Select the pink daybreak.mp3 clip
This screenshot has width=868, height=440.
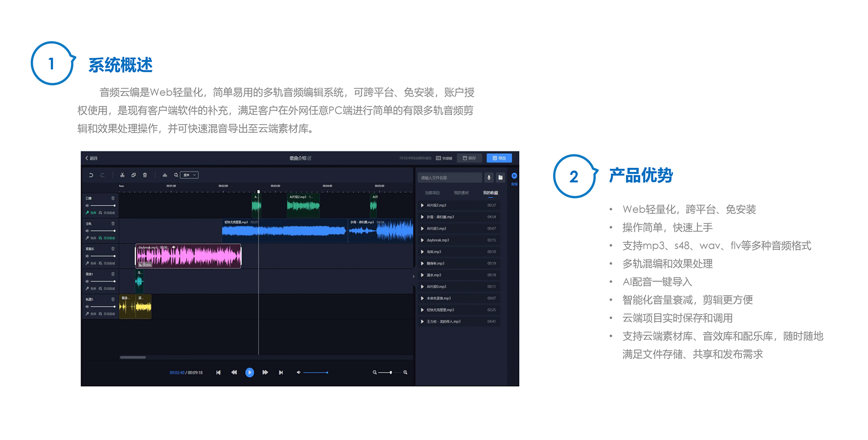pos(188,256)
